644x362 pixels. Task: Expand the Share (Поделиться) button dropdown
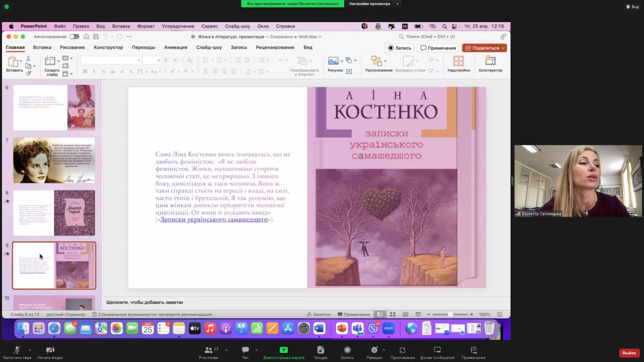503,48
